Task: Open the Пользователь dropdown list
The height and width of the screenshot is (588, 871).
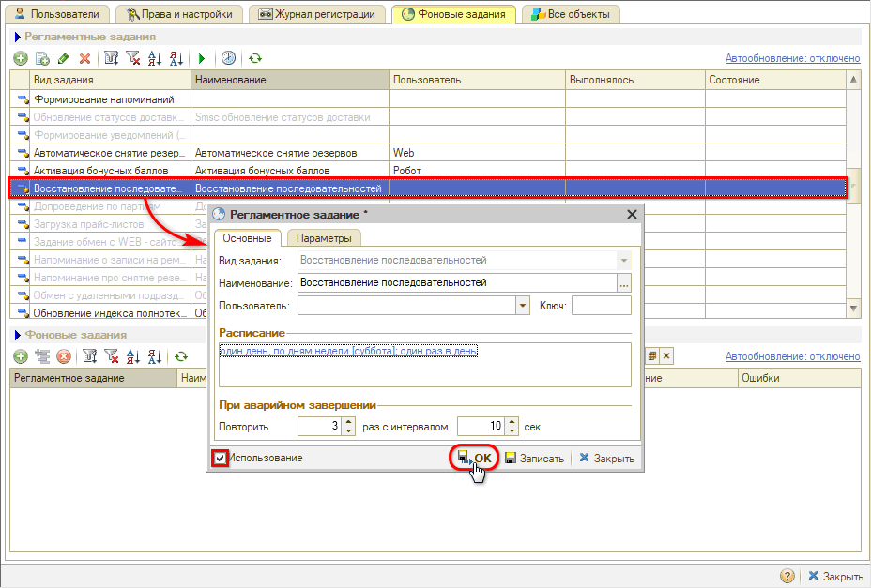Action: click(523, 306)
